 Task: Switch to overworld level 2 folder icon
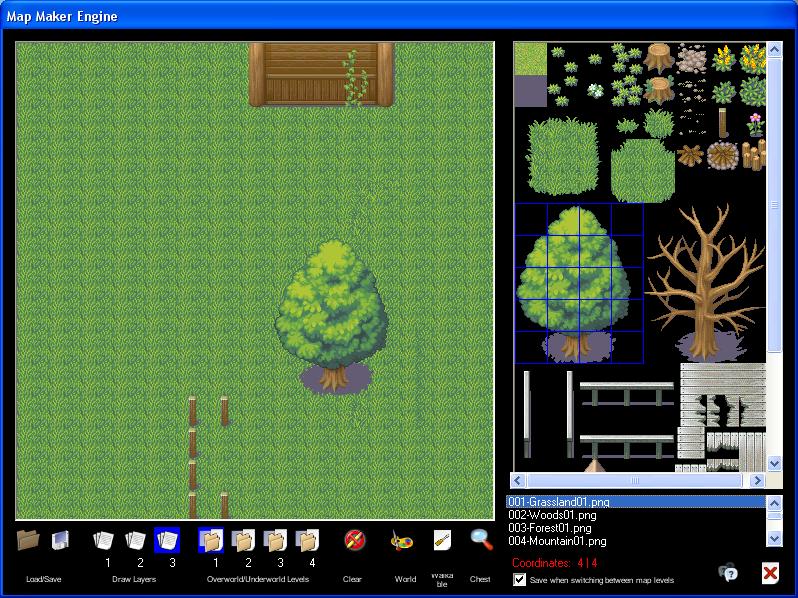243,540
